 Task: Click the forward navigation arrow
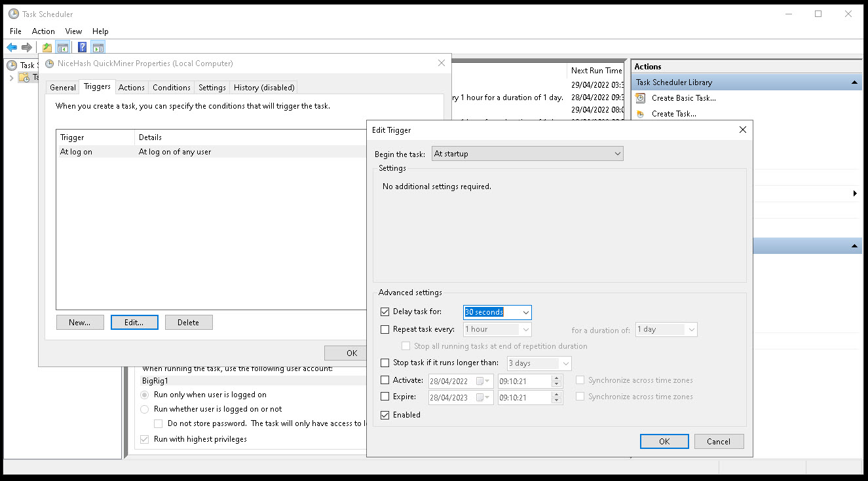click(26, 46)
